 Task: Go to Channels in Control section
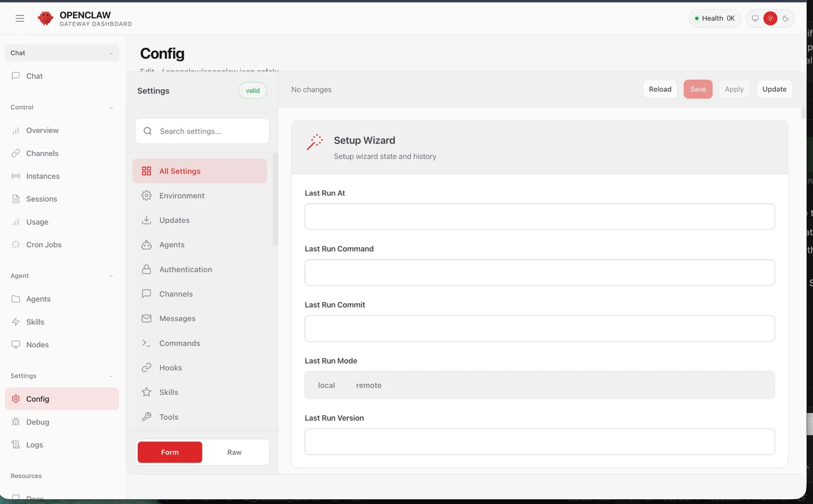(62, 153)
